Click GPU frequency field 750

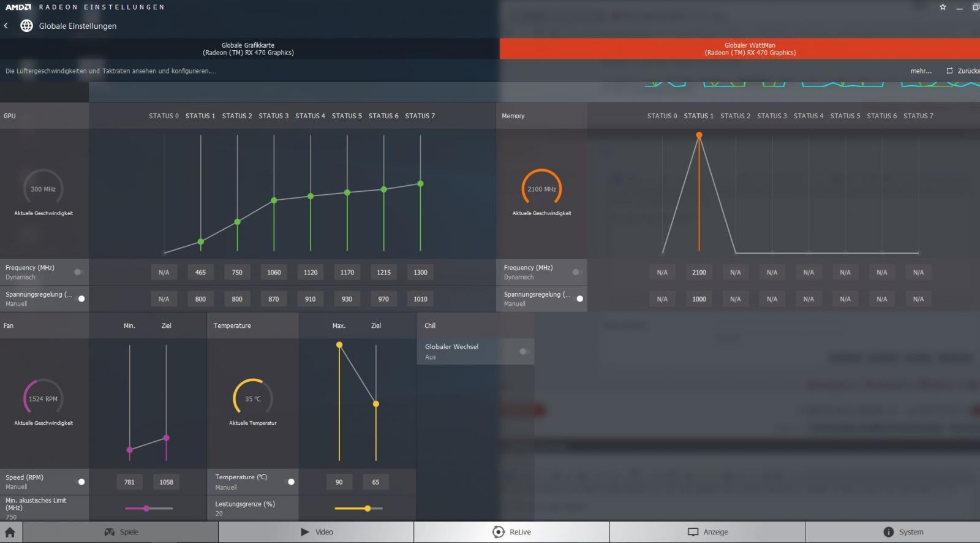tap(237, 272)
